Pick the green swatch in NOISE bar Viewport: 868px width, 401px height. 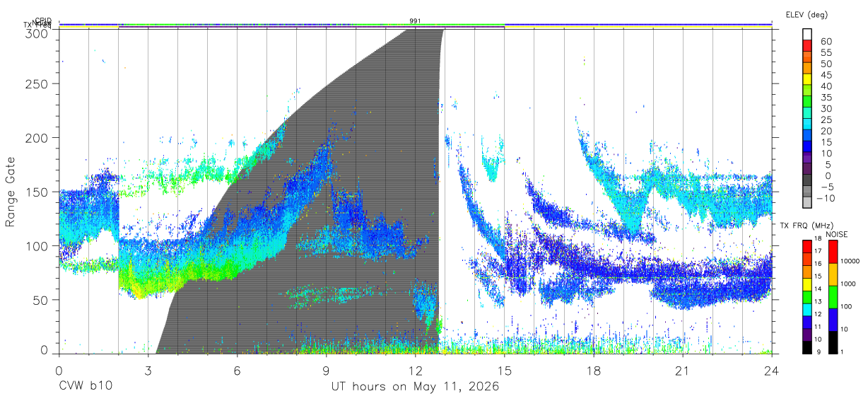833,297
